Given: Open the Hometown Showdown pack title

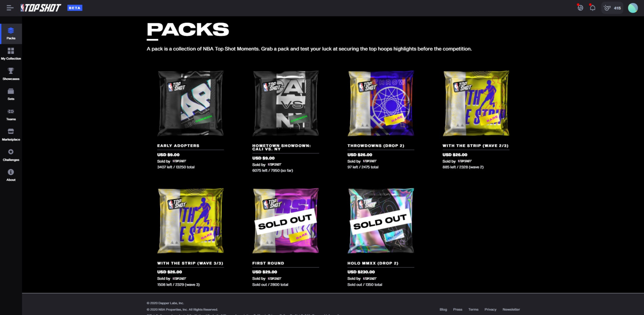Looking at the screenshot, I should [281, 147].
